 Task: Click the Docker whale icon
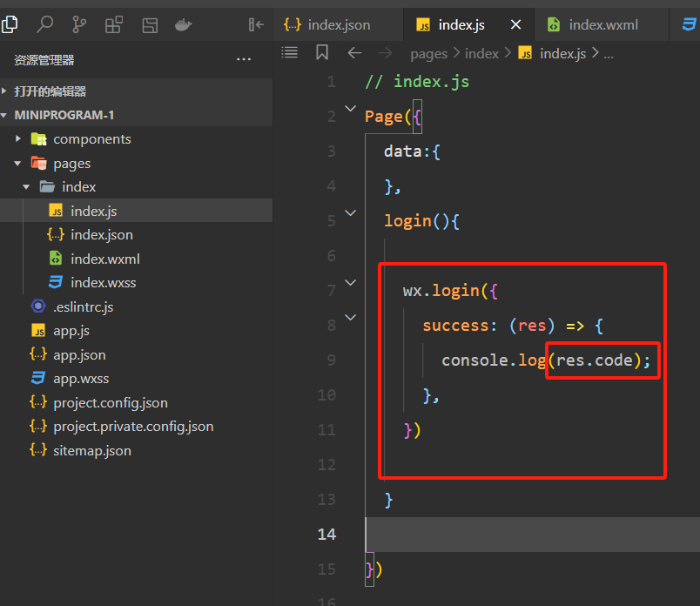[183, 24]
